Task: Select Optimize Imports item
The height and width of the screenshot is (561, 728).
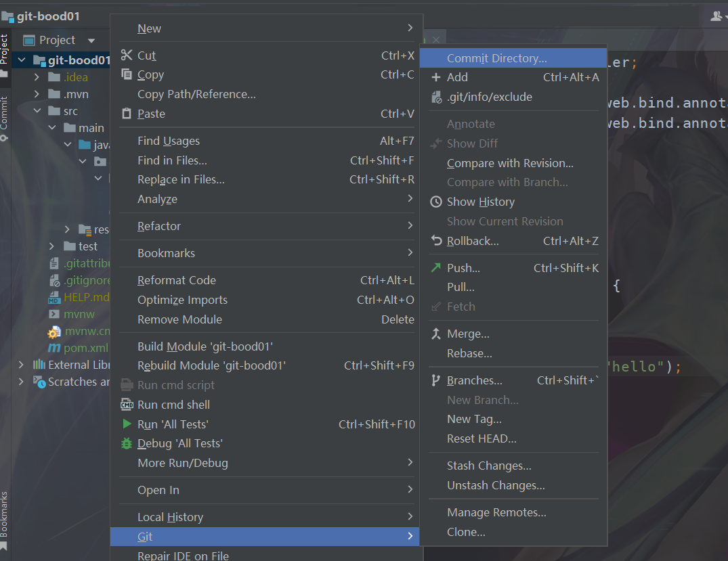Action: (x=267, y=300)
